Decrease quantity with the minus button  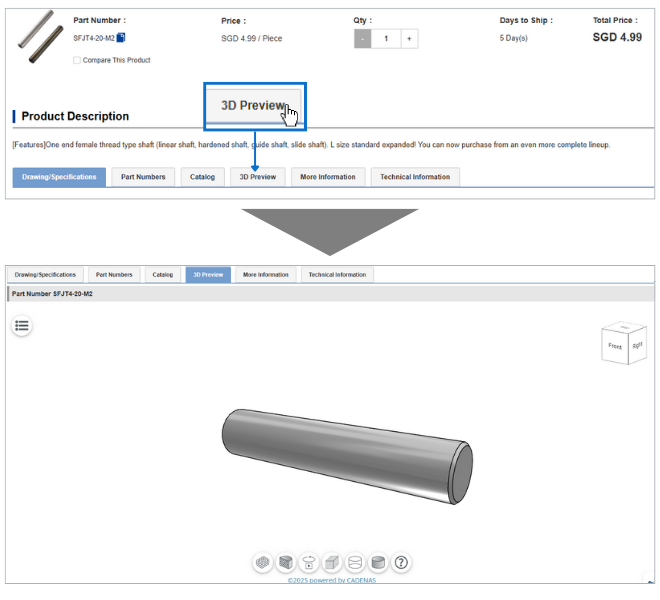pyautogui.click(x=363, y=39)
